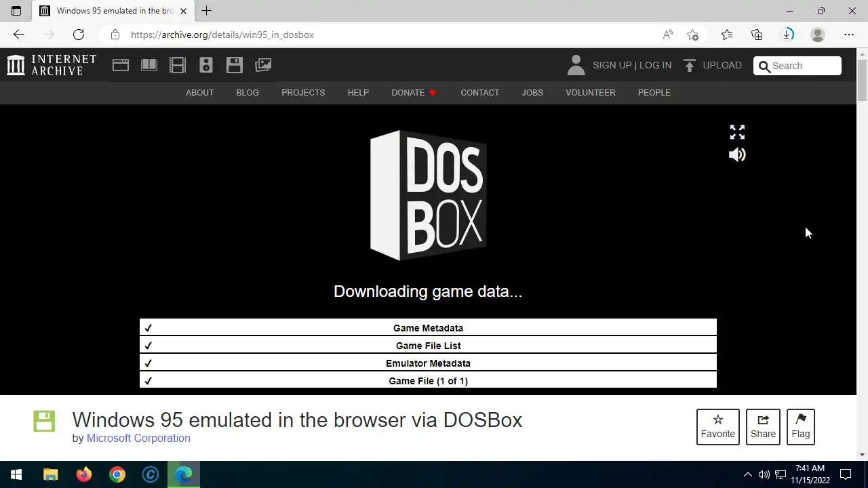Open the blue C app on taskbar
This screenshot has width=868, height=488.
(151, 474)
